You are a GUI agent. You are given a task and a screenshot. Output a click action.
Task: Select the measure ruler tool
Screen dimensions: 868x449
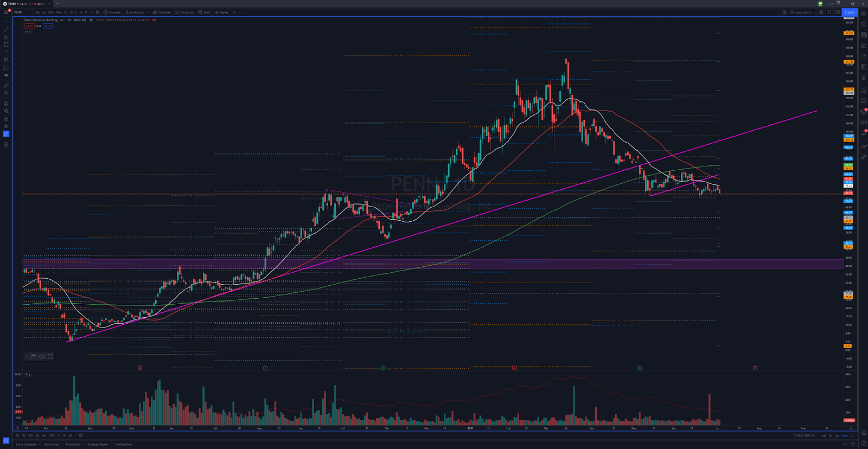(6, 85)
